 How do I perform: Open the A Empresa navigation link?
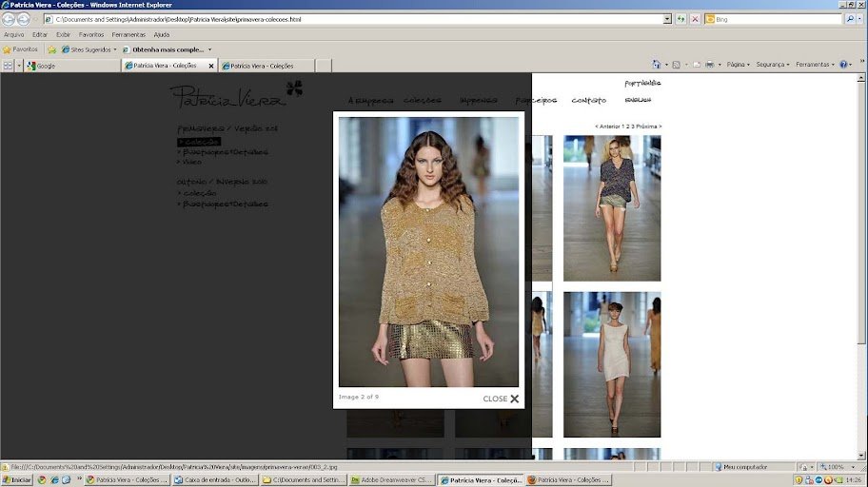(370, 100)
